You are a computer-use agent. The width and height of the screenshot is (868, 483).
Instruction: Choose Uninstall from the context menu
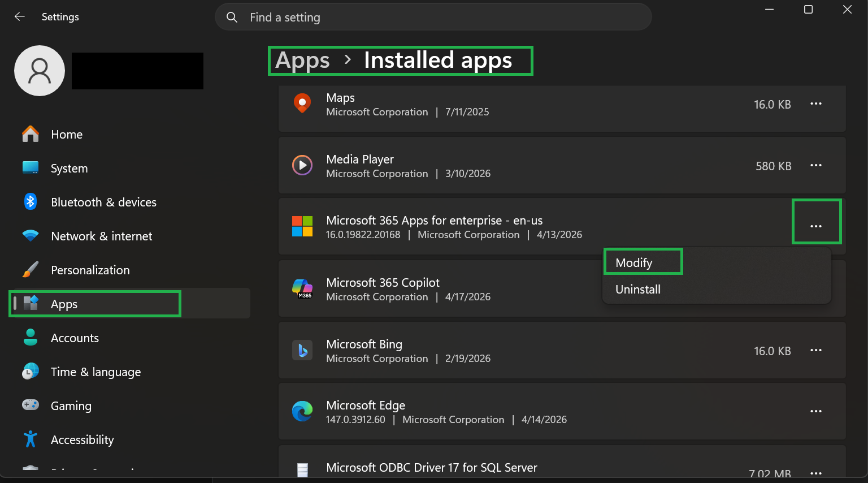[717, 289]
